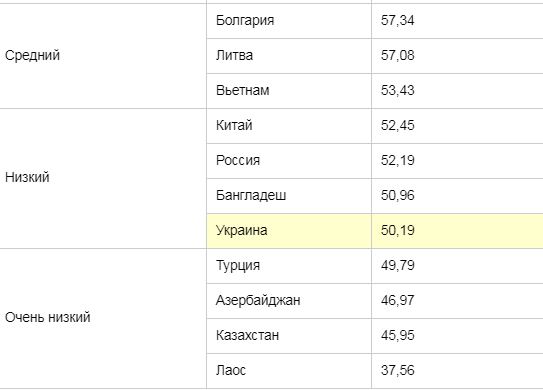
Task: Click the Лаос country cell
Action: 289,371
